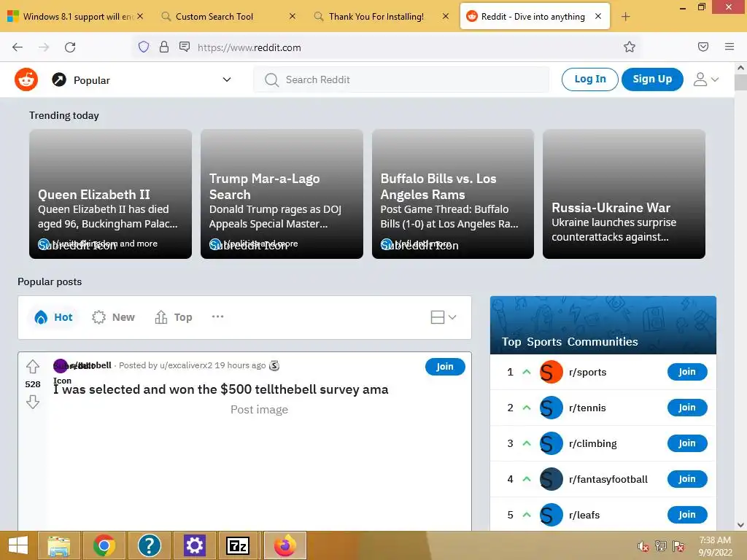Click the browser forward arrow
The height and width of the screenshot is (560, 747).
44,47
